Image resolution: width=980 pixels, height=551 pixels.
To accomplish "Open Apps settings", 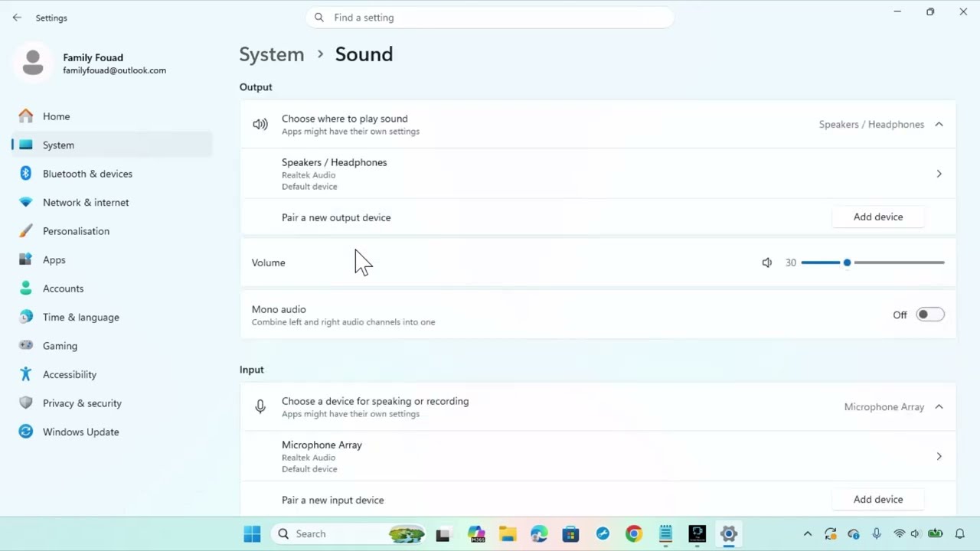I will (x=113, y=259).
